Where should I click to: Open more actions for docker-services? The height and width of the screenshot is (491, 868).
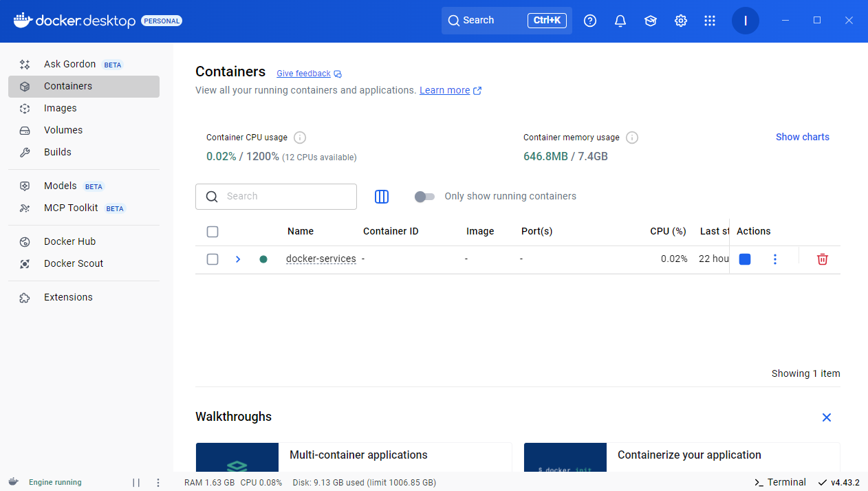tap(775, 259)
